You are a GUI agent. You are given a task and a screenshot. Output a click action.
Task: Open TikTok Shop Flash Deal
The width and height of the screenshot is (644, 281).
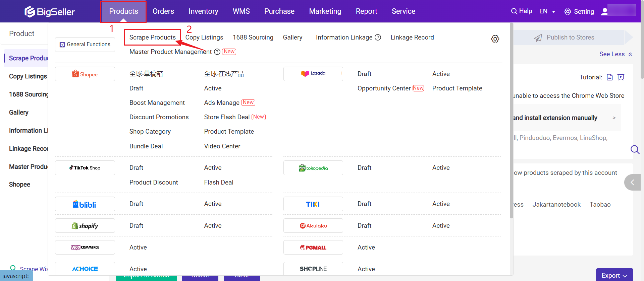[x=219, y=183]
